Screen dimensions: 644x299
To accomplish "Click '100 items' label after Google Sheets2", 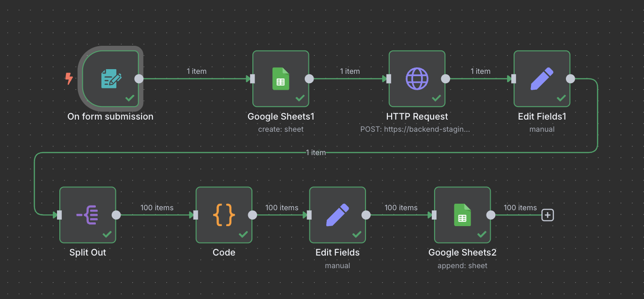I will [x=520, y=207].
